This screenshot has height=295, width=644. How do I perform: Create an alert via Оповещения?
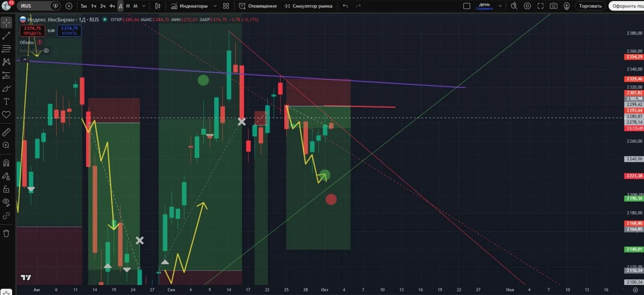pyautogui.click(x=258, y=6)
